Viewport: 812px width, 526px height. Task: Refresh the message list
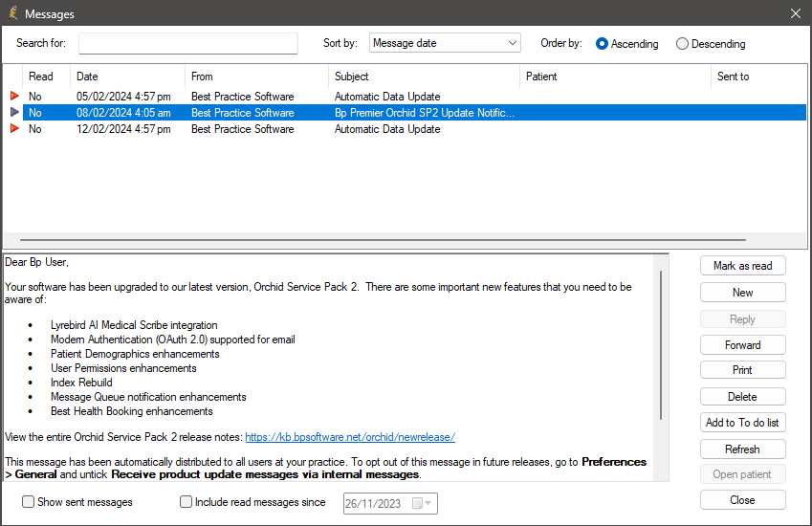point(742,449)
